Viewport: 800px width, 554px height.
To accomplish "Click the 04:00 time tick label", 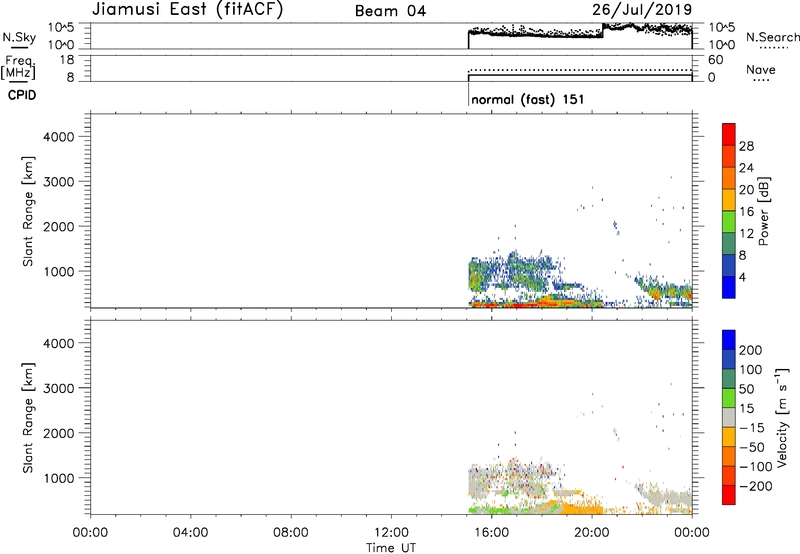I will (x=190, y=533).
